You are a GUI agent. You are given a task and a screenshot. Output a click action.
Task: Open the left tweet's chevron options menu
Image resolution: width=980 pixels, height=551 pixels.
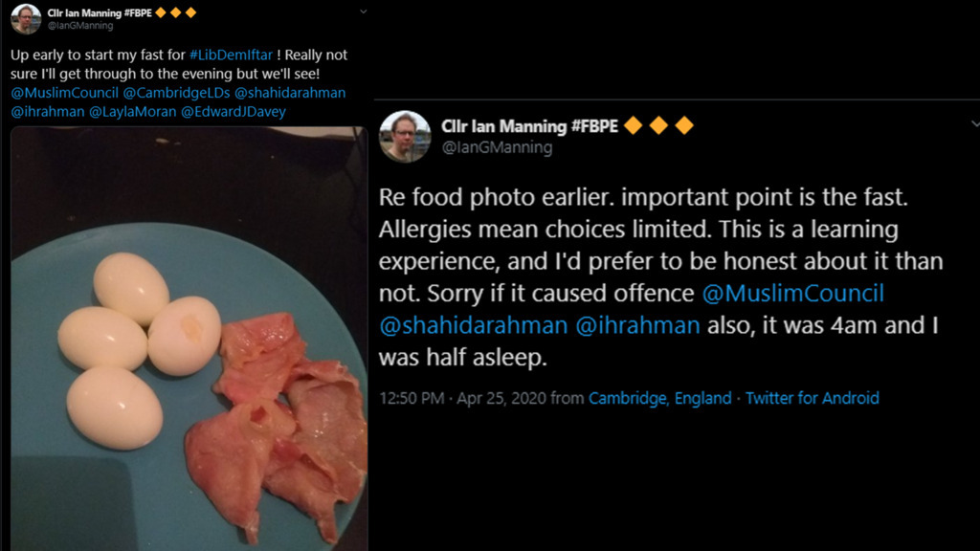363,11
